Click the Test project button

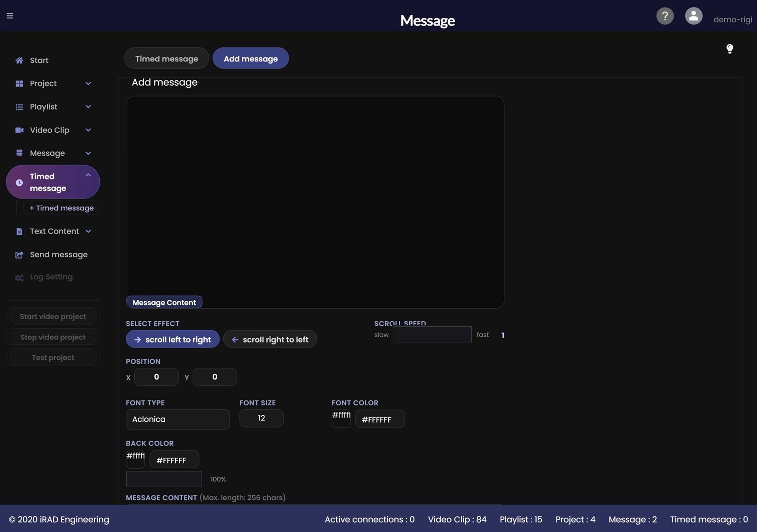click(x=53, y=358)
